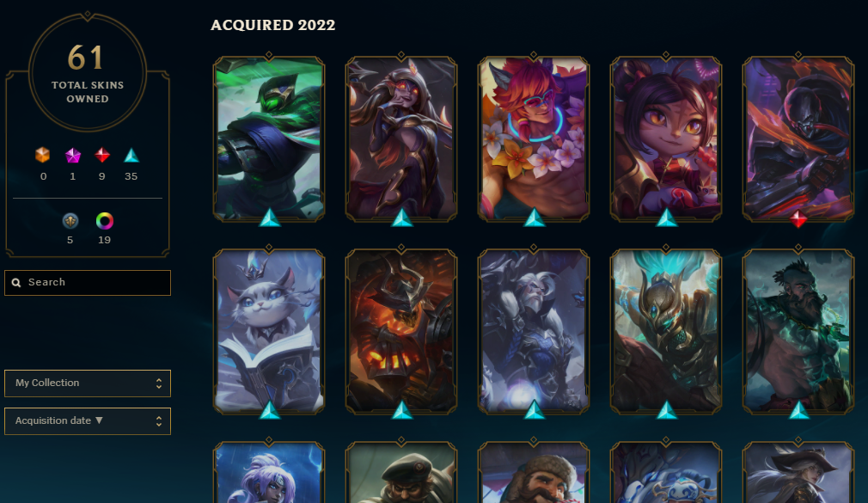Click the legacy skins badge icon
Screen dimensions: 868x503
click(70, 221)
